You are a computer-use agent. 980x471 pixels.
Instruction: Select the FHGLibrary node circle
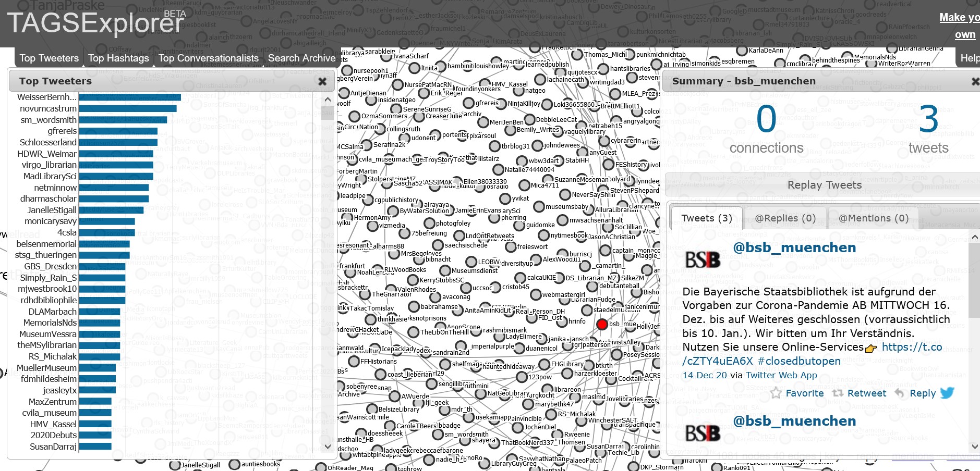544,364
